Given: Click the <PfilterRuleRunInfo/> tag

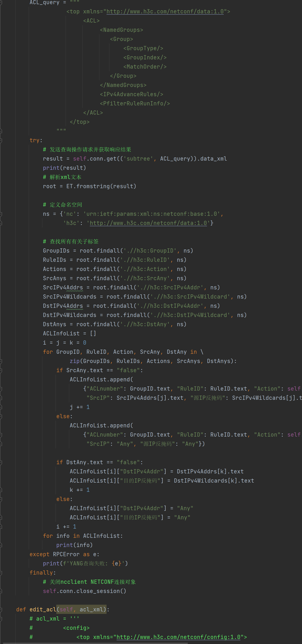Looking at the screenshot, I should point(135,103).
